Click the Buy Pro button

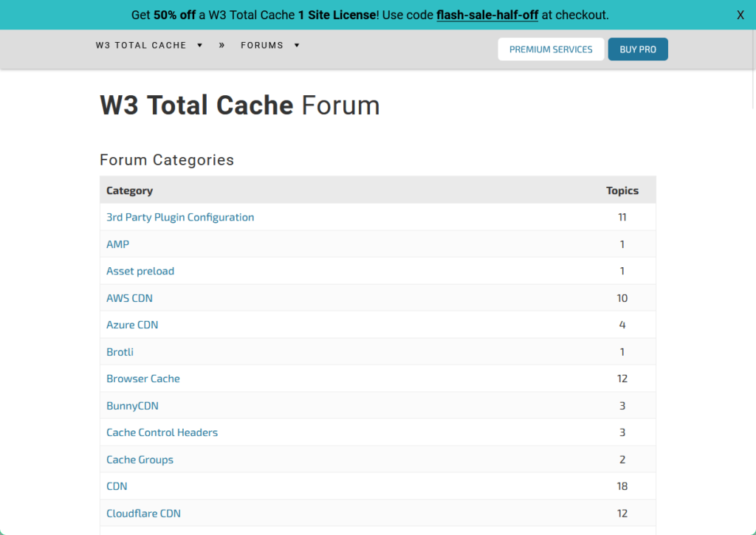pyautogui.click(x=637, y=49)
